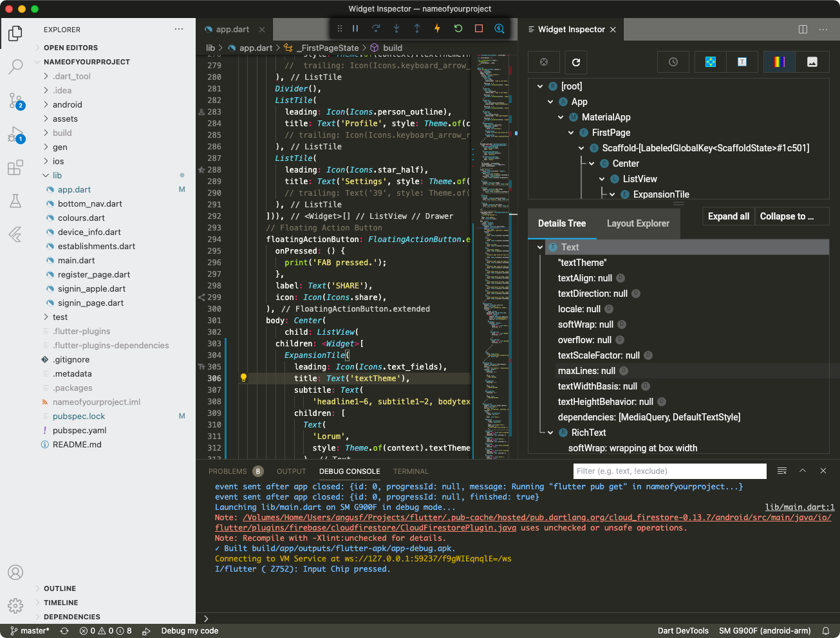840x638 pixels.
Task: Collapse the lib folder
Action: coord(57,175)
